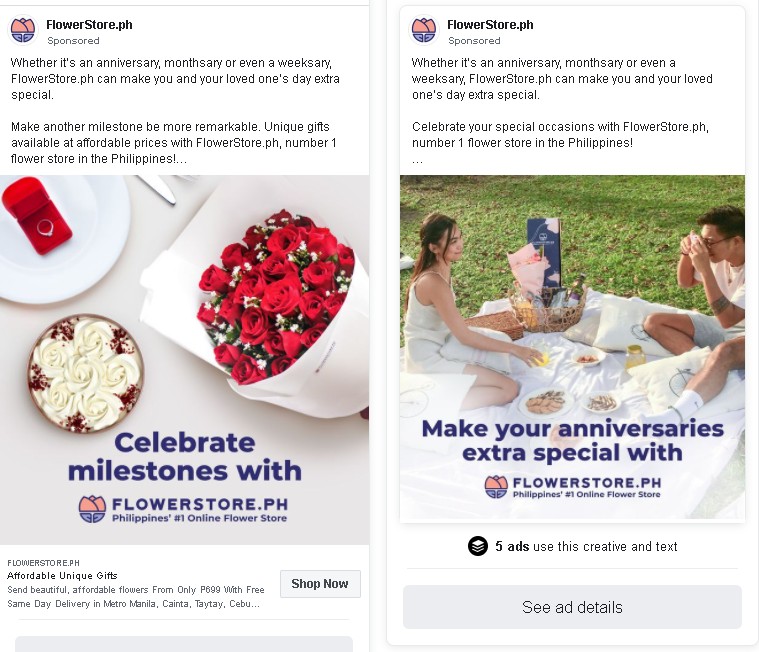Click the FlowerStore.ph logo avatar in the right ad

424,30
